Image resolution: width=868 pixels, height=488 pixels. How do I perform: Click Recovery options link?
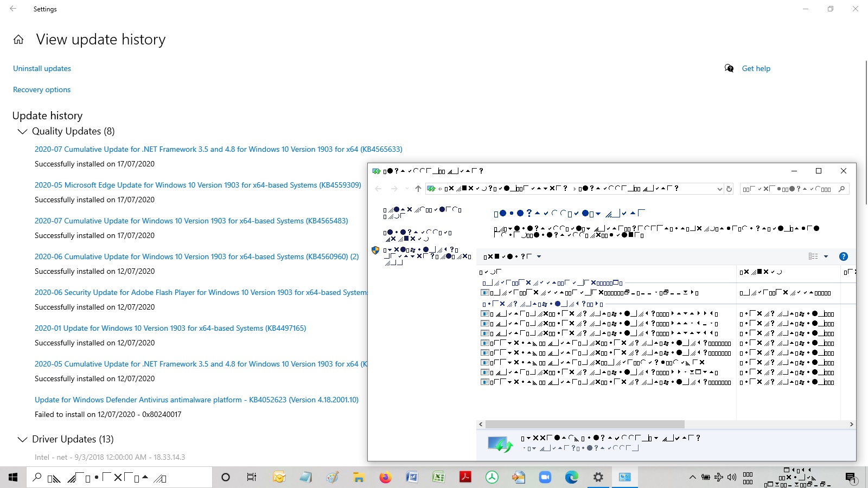coord(42,89)
